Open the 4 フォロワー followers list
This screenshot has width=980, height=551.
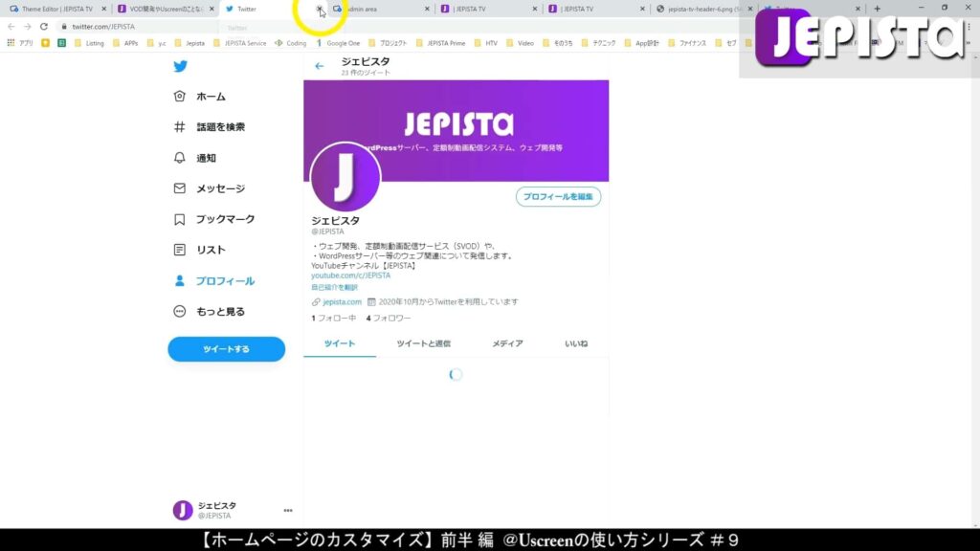pyautogui.click(x=389, y=318)
